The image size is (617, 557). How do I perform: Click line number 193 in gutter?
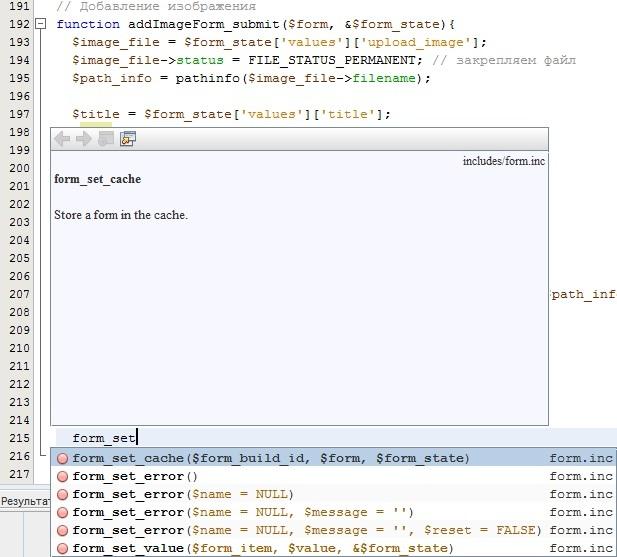point(18,42)
